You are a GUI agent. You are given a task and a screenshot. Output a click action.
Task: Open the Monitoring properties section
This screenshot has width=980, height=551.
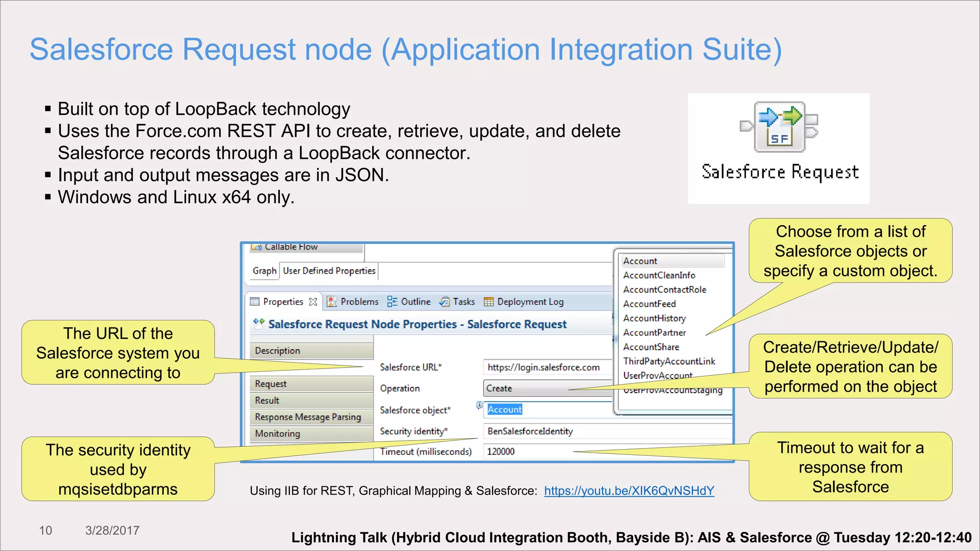pyautogui.click(x=312, y=433)
